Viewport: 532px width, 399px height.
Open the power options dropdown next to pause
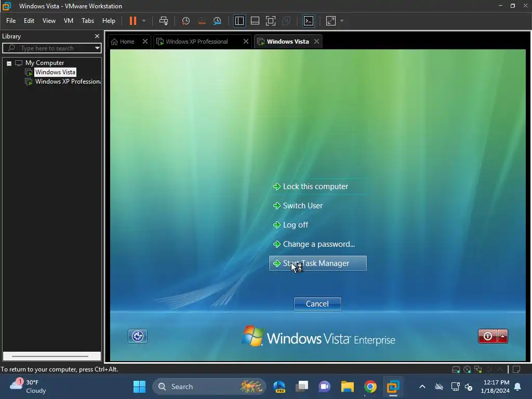pos(144,21)
